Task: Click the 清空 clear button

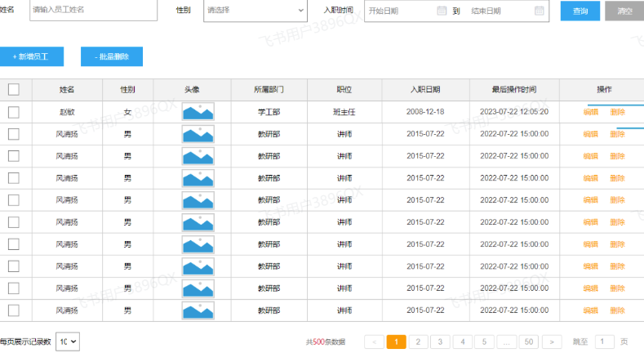Action: [624, 11]
